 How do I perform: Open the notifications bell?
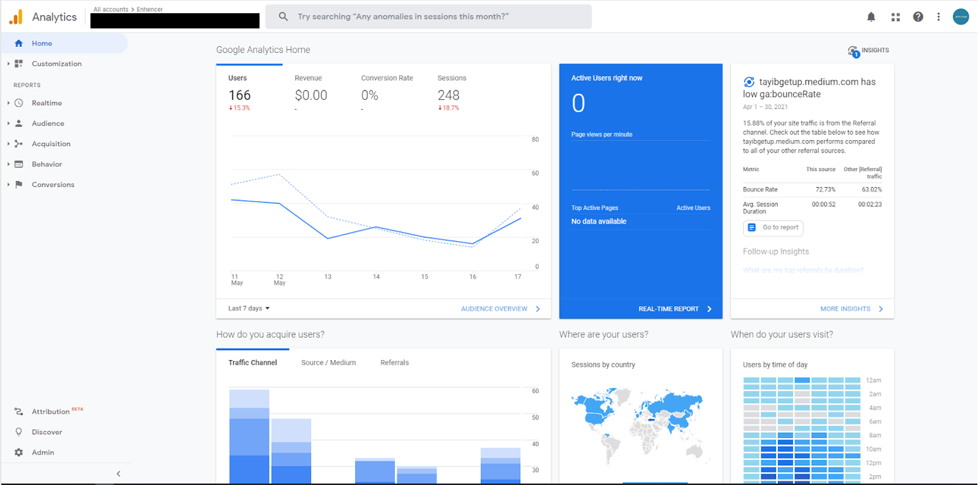pyautogui.click(x=871, y=17)
